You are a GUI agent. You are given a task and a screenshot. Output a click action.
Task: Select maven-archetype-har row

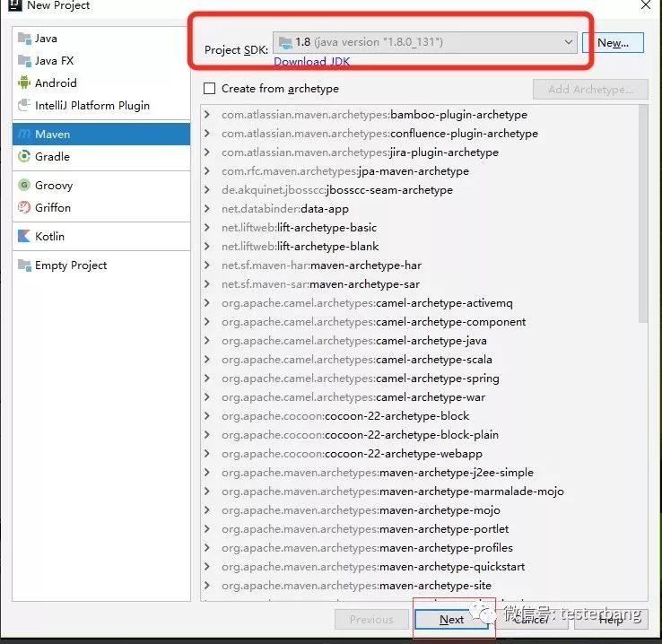pos(420,265)
